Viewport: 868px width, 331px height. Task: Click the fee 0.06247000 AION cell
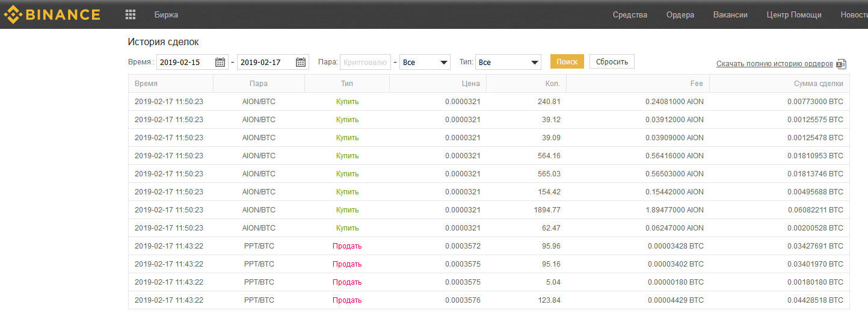pyautogui.click(x=674, y=228)
